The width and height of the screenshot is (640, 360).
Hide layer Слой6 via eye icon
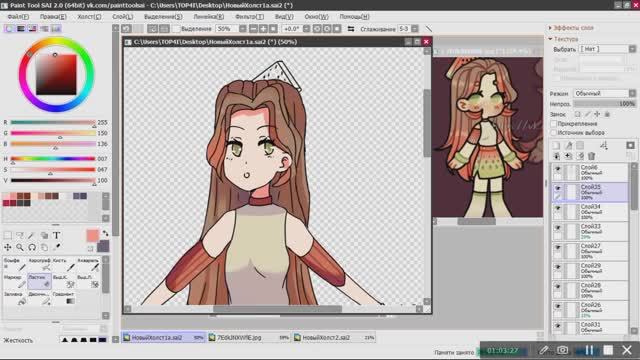558,169
